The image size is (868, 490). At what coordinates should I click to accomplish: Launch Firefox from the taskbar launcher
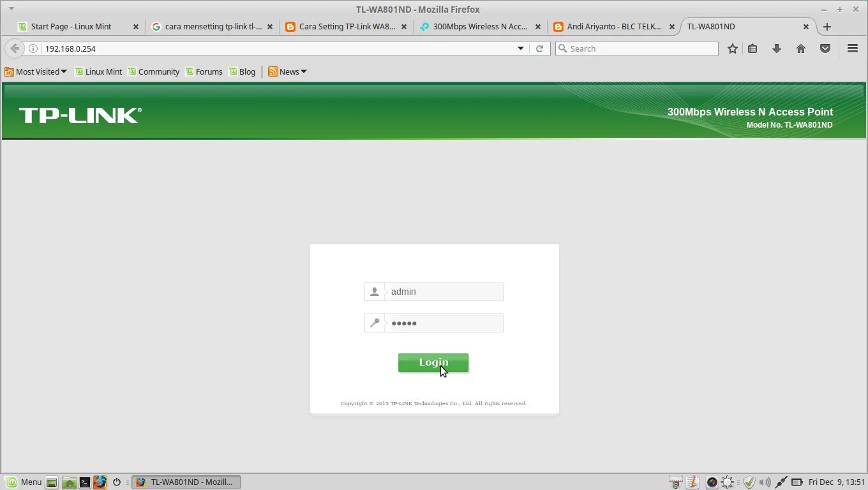point(100,482)
